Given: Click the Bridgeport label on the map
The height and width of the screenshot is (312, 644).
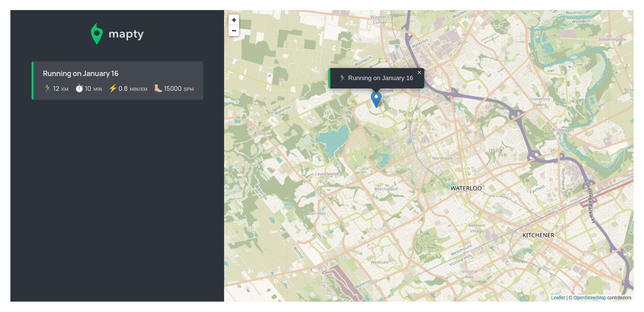Looking at the screenshot, I should 563,130.
